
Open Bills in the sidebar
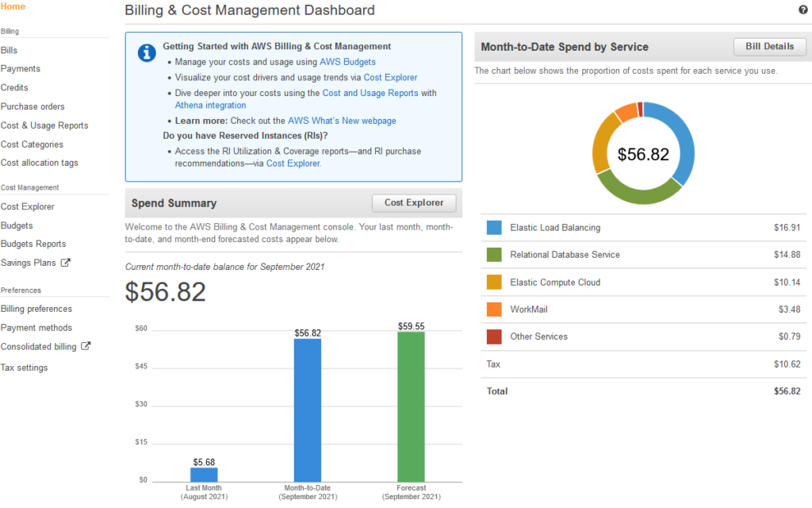tap(9, 50)
